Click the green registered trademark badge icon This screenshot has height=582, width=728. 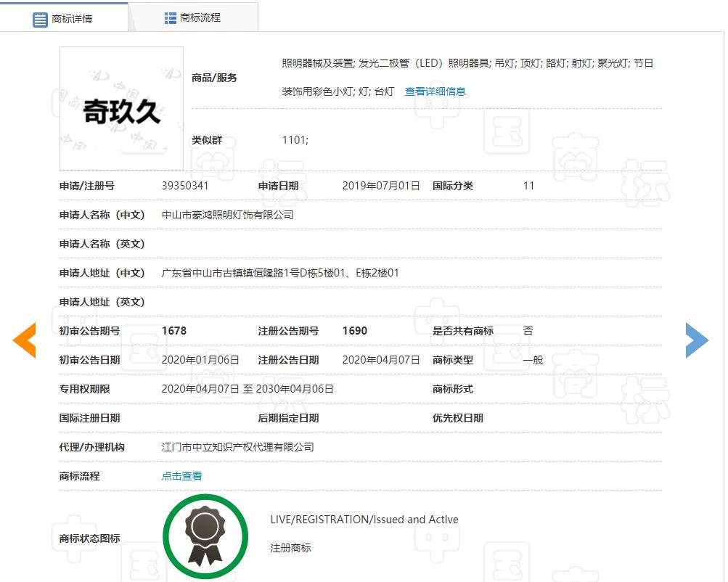(205, 536)
